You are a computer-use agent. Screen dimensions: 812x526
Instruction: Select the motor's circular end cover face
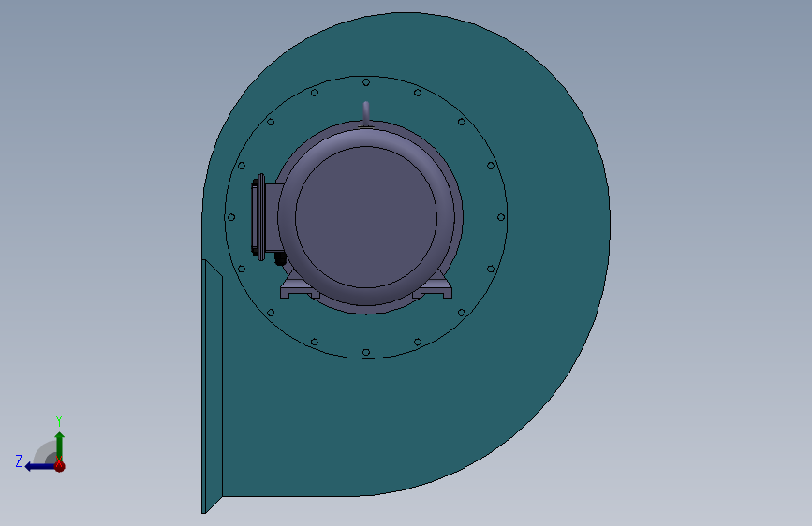coord(366,217)
